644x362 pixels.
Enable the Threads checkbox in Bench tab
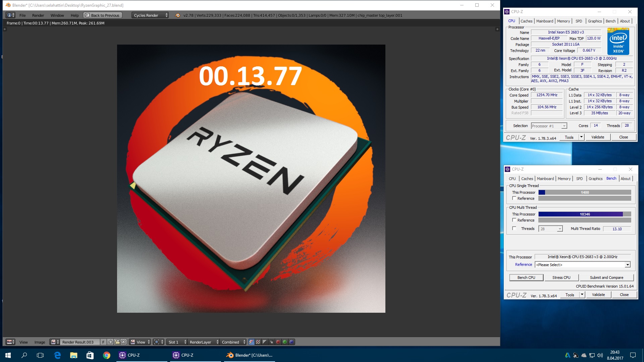514,229
